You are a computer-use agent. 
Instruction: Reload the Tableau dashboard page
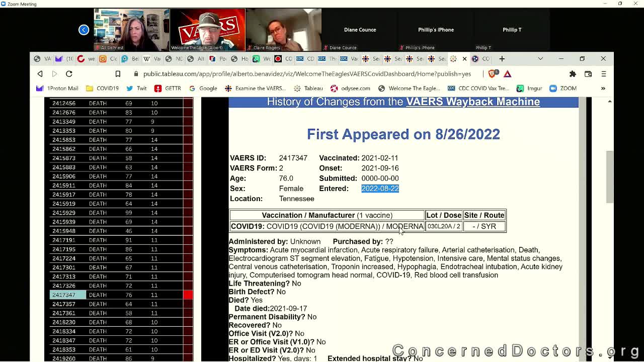(69, 74)
